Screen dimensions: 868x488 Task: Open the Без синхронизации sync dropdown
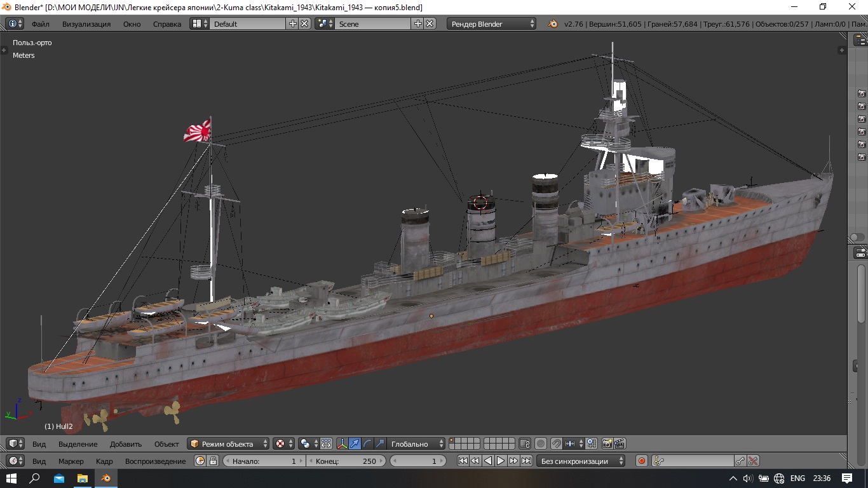coord(581,461)
